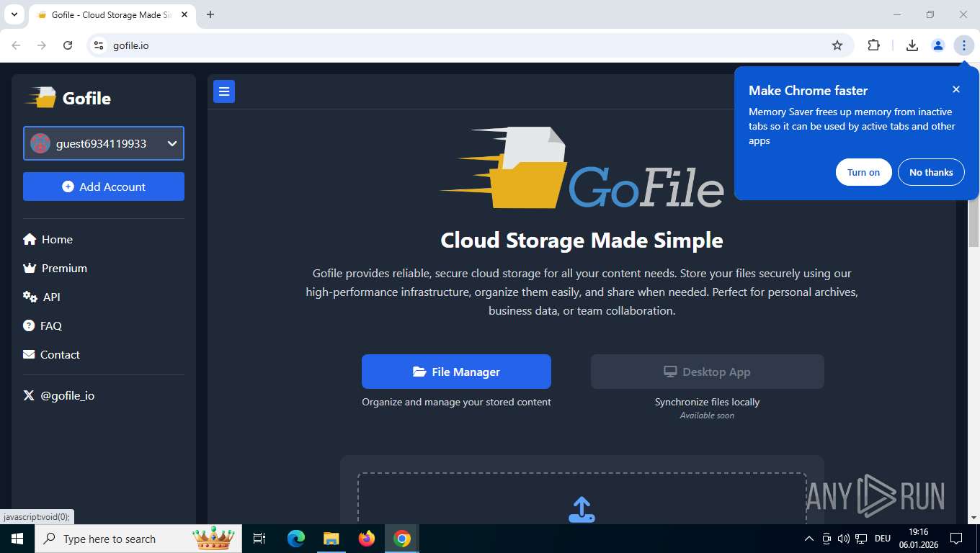Image resolution: width=980 pixels, height=553 pixels.
Task: Turn on Memory Saver
Action: [863, 172]
